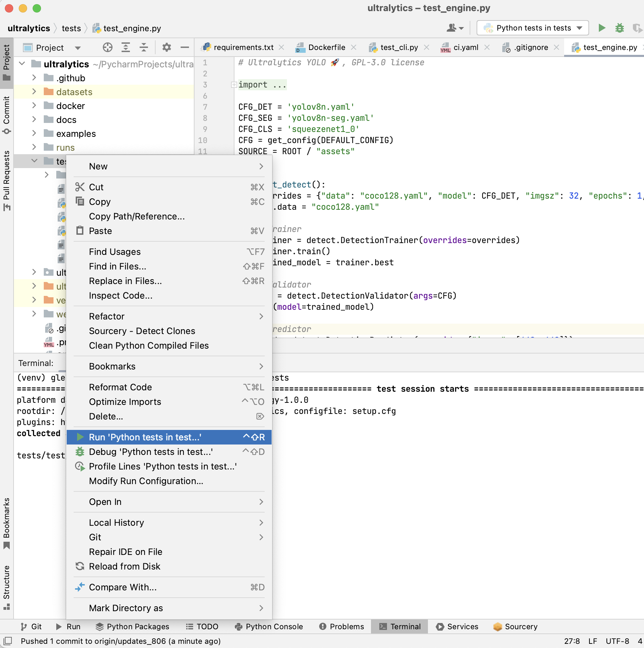Select 'Compare With...' in the context menu
Screen dimensions: 644x648
(x=122, y=587)
